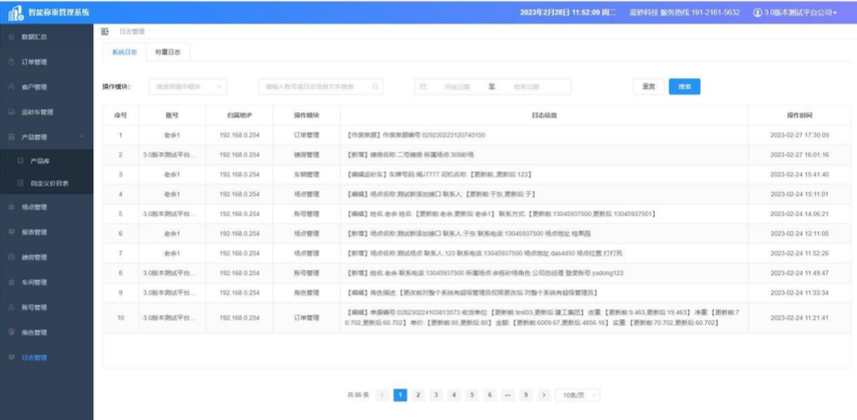This screenshot has width=857, height=420.
Task: Click the 数据汇总 home icon in sidebar
Action: [x=11, y=37]
